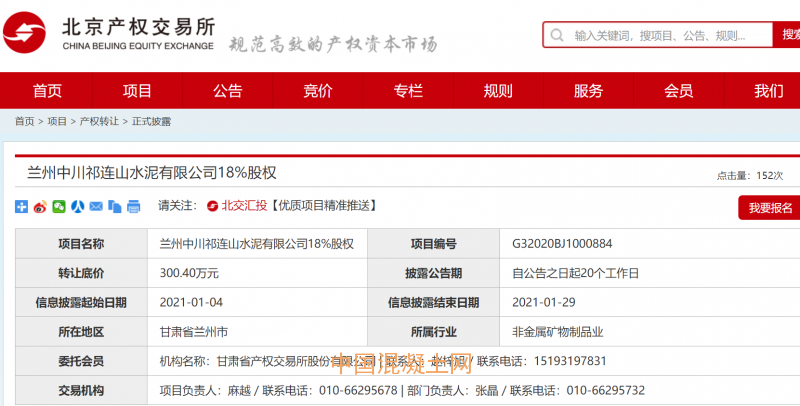Click the red 北交汇投 logo icon
This screenshot has height=406, width=800.
[x=212, y=206]
